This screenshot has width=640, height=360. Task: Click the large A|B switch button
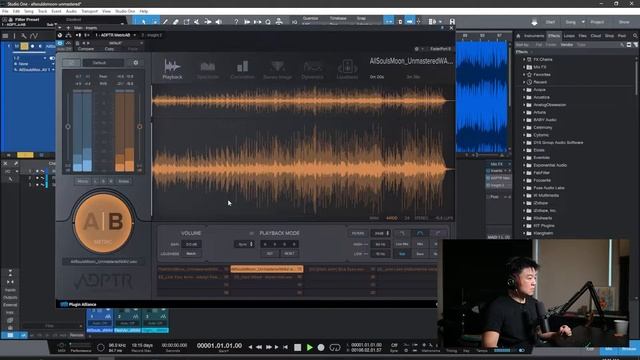(104, 223)
